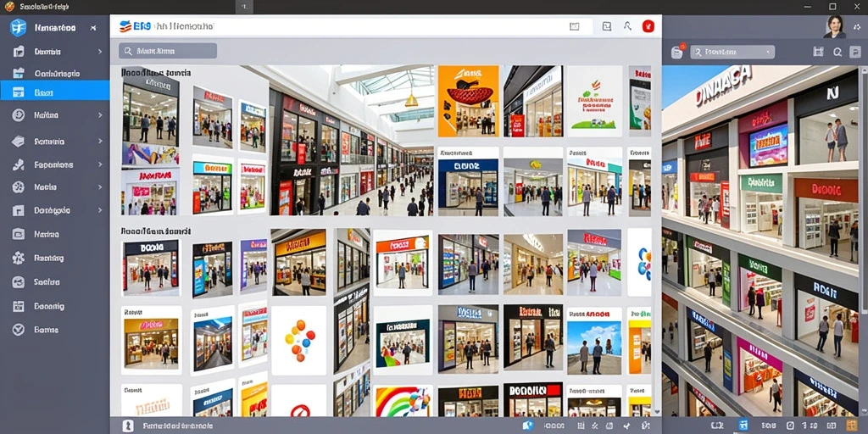868x434 pixels.
Task: Click the blue icon in front window status bar
Action: [527, 426]
